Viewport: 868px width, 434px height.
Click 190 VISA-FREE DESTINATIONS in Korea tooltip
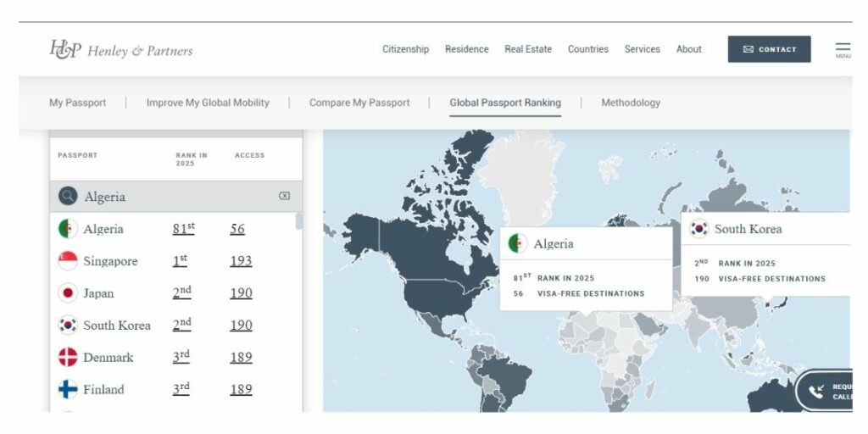click(760, 279)
